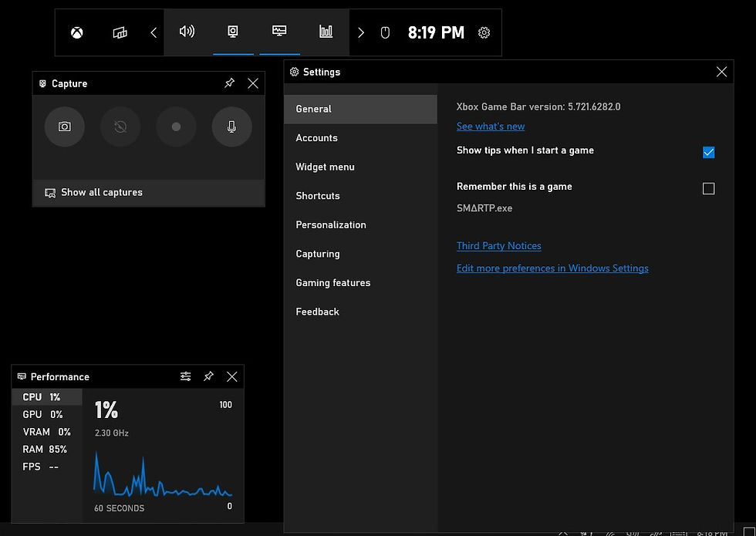Click the record last 30 seconds button
Image resolution: width=756 pixels, height=536 pixels.
tap(120, 126)
